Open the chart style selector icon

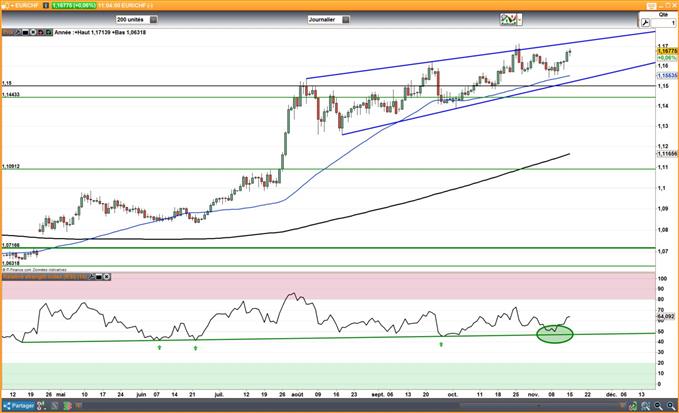pyautogui.click(x=511, y=19)
